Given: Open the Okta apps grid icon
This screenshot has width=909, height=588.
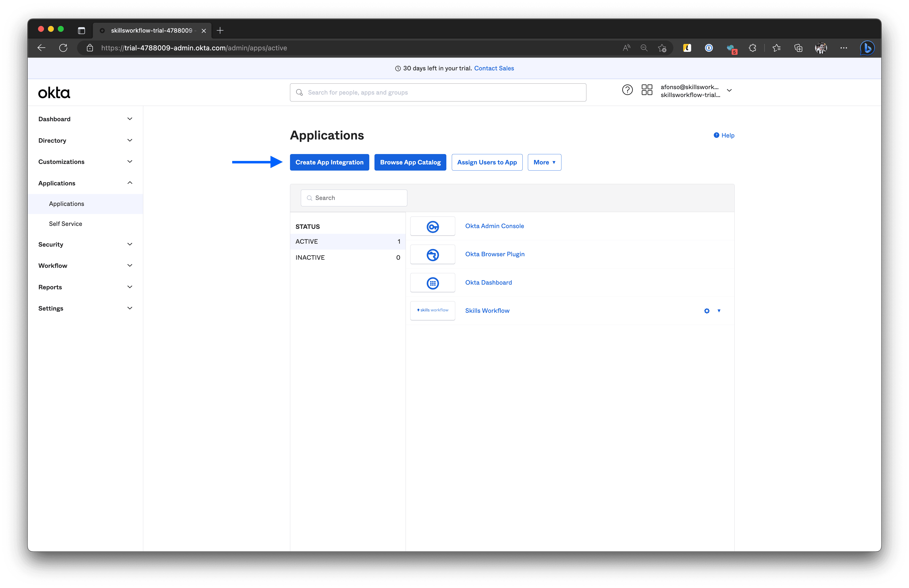Looking at the screenshot, I should pyautogui.click(x=647, y=90).
